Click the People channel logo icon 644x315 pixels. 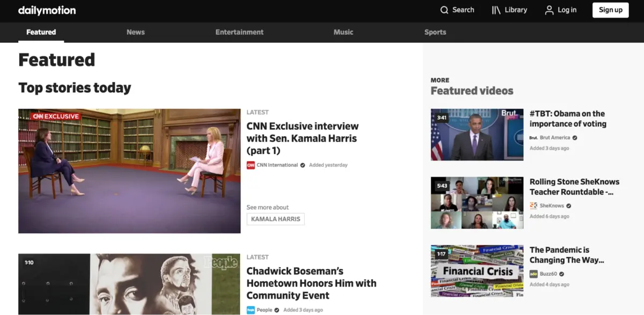tap(251, 310)
